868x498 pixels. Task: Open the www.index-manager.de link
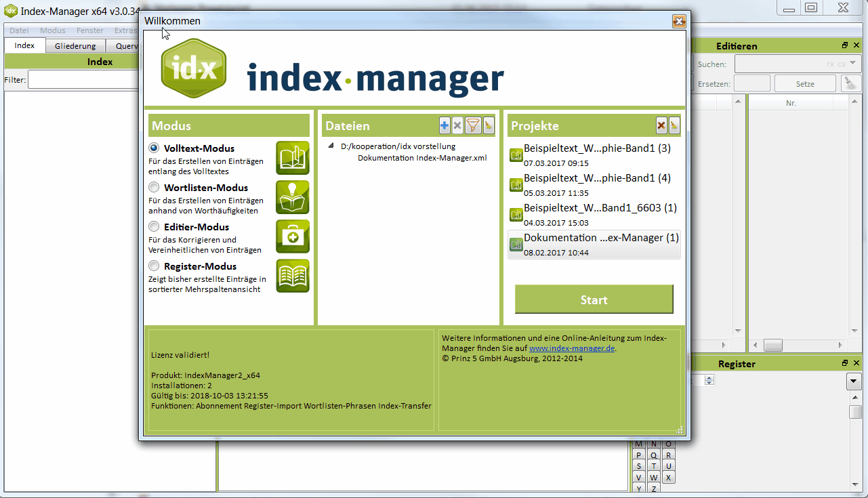pyautogui.click(x=573, y=348)
